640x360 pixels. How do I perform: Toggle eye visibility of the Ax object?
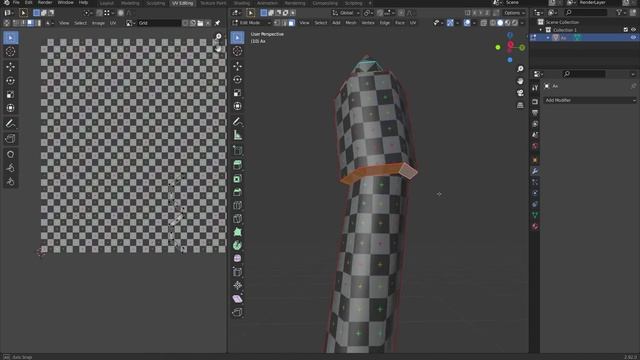coord(633,38)
